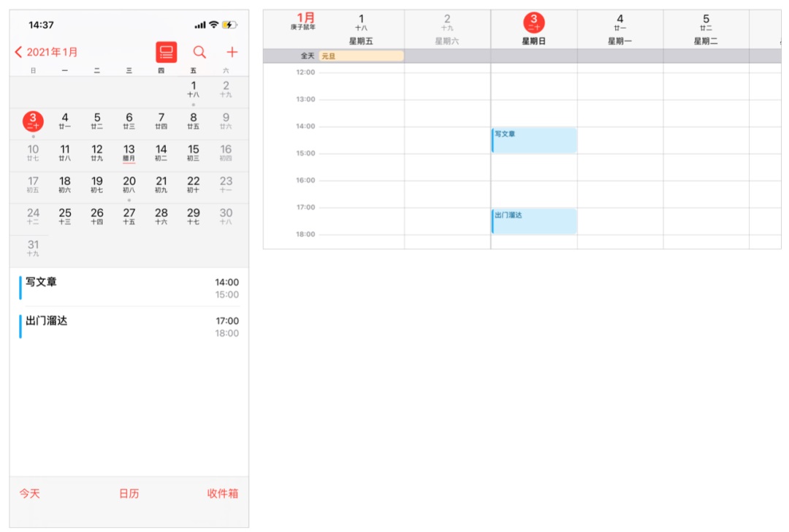The image size is (789, 532).
Task: Jump to today using 今天 button
Action: pyautogui.click(x=30, y=493)
